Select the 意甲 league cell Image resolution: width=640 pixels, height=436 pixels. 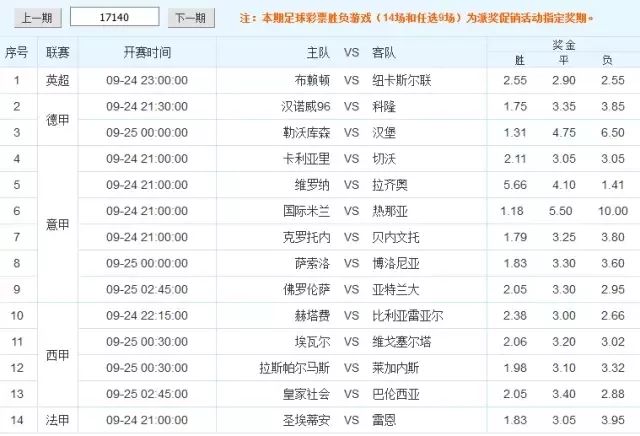(58, 224)
